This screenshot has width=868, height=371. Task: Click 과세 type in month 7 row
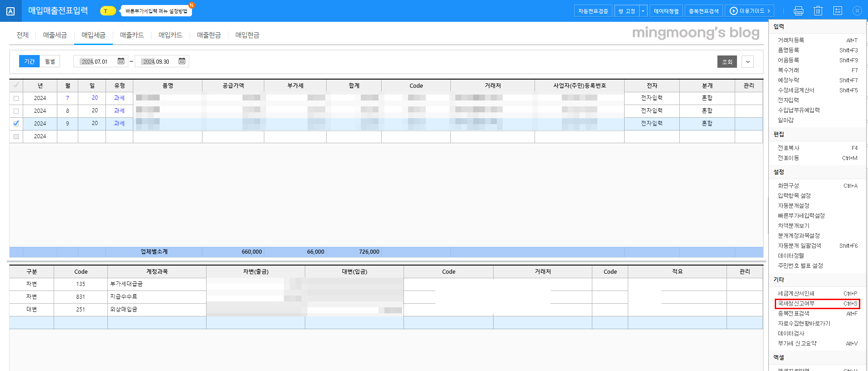(x=119, y=98)
